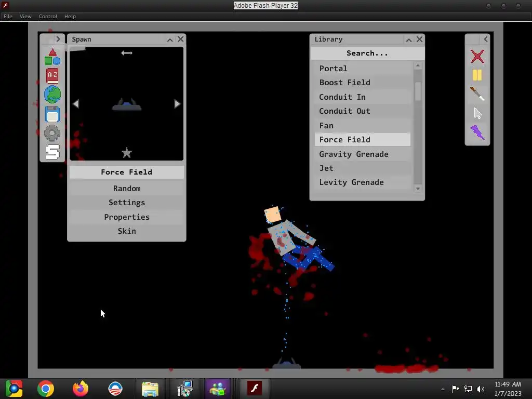
Task: Click the Random button
Action: 127,188
